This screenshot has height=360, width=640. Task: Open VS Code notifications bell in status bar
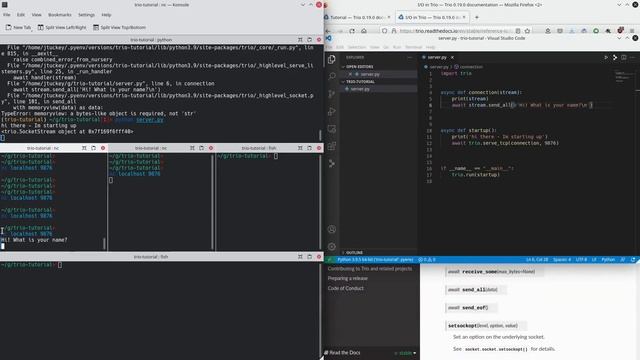pos(633,260)
